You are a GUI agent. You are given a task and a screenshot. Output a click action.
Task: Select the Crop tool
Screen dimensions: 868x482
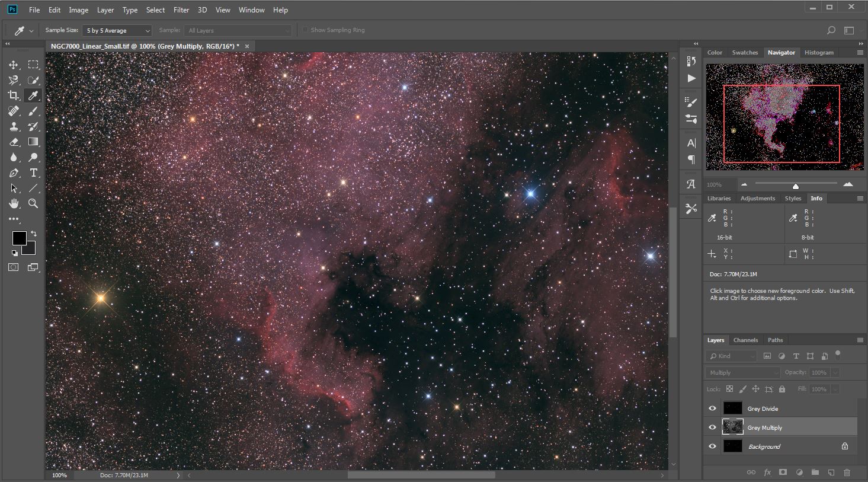click(x=14, y=95)
